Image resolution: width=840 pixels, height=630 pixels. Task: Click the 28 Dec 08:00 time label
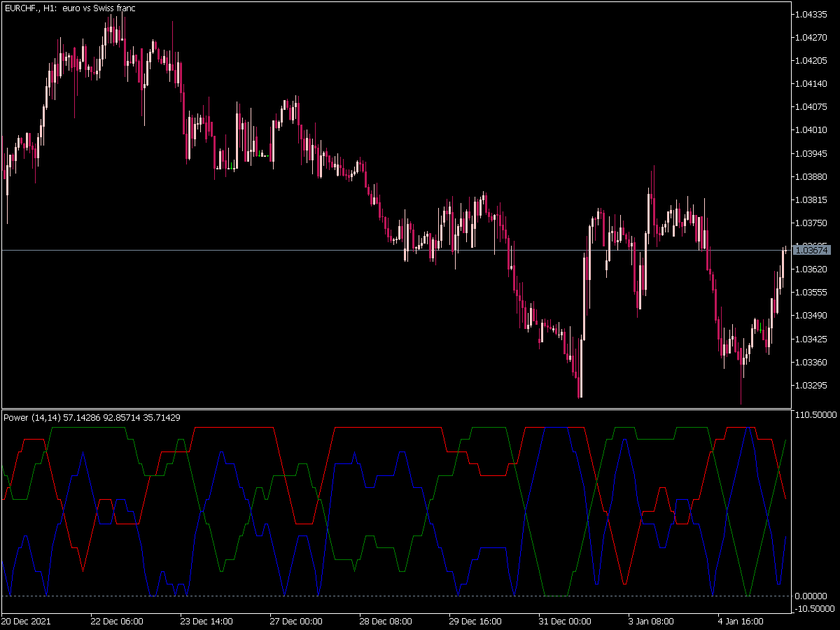(x=385, y=621)
